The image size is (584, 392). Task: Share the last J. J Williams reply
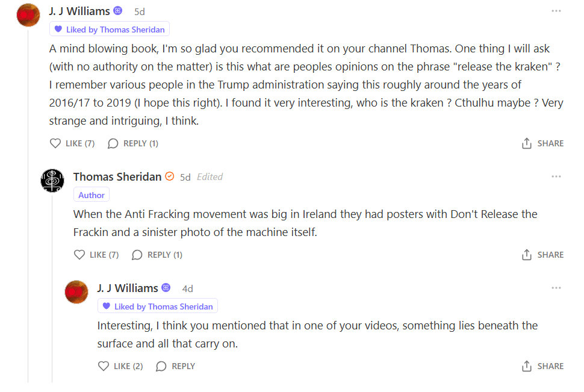[x=542, y=366]
